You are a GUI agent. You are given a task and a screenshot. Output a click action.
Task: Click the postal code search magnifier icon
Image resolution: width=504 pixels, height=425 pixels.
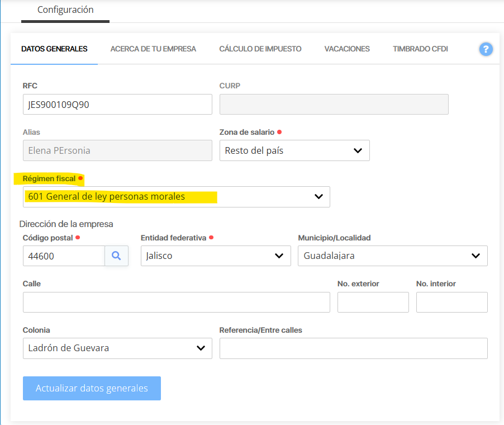(116, 256)
